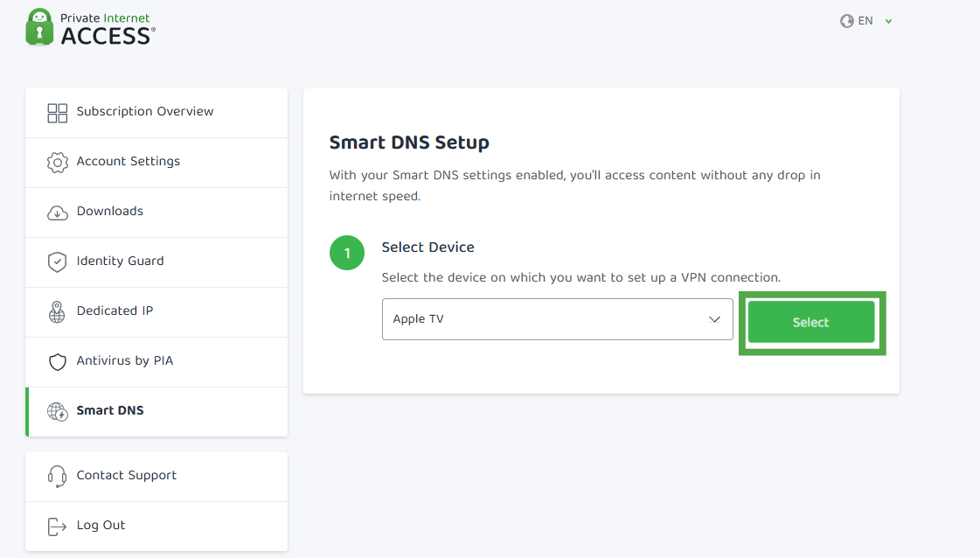This screenshot has width=980, height=558.
Task: Open Antivirus by PIA
Action: coord(156,362)
